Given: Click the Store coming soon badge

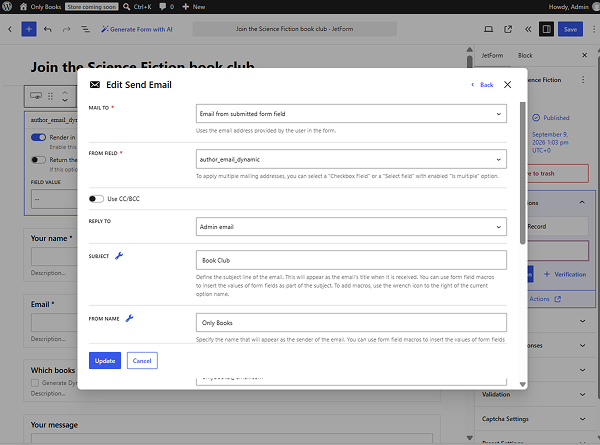Looking at the screenshot, I should (x=91, y=7).
